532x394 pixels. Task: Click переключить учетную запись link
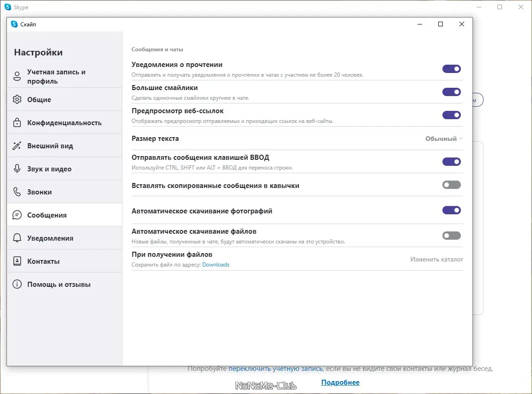[276, 368]
